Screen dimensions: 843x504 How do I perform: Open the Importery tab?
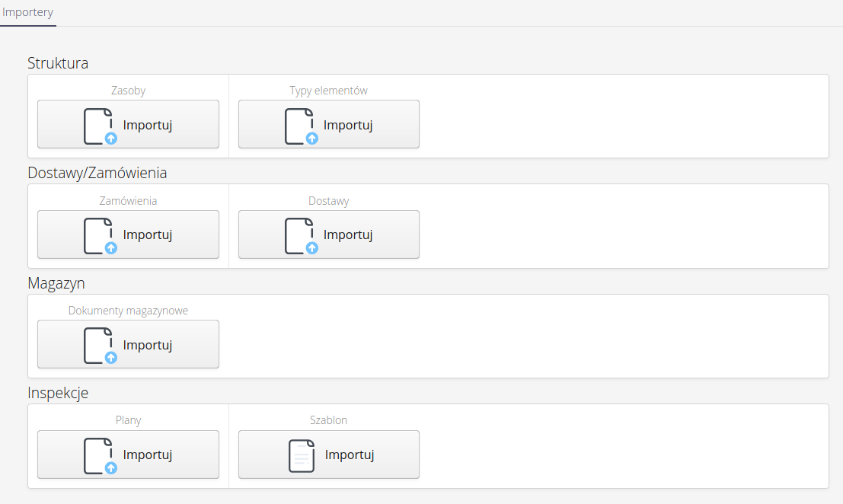[x=28, y=12]
